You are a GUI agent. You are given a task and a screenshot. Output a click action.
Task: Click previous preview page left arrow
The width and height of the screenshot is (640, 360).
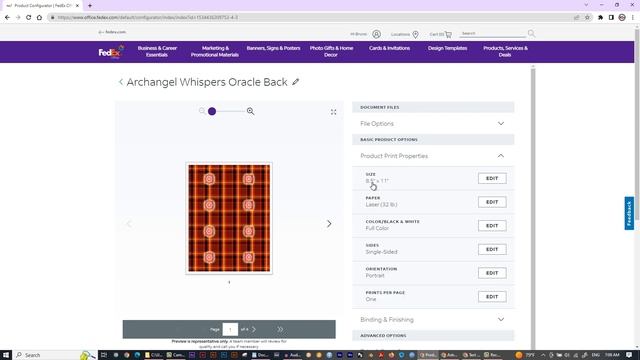[129, 224]
